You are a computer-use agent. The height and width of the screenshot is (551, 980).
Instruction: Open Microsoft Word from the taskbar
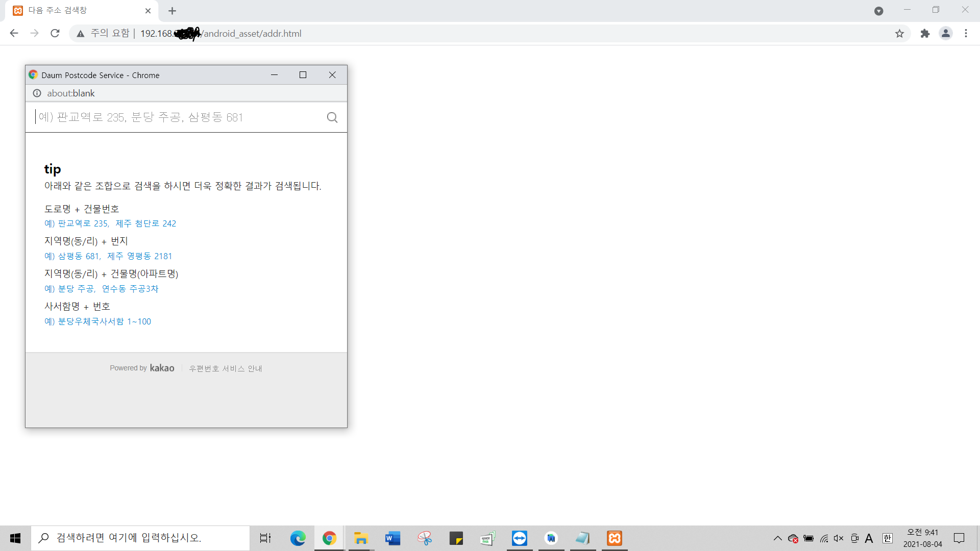[x=393, y=538]
